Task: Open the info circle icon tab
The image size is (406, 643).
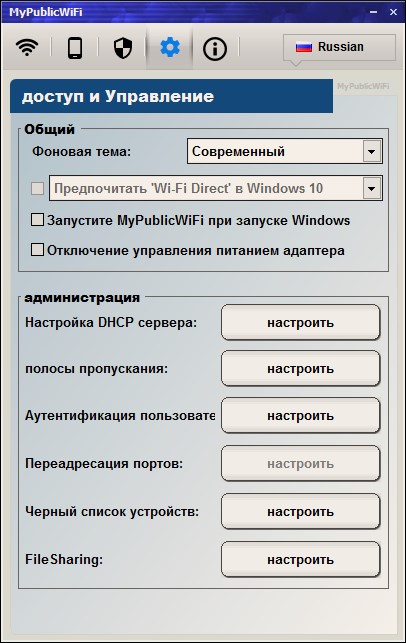Action: 215,49
